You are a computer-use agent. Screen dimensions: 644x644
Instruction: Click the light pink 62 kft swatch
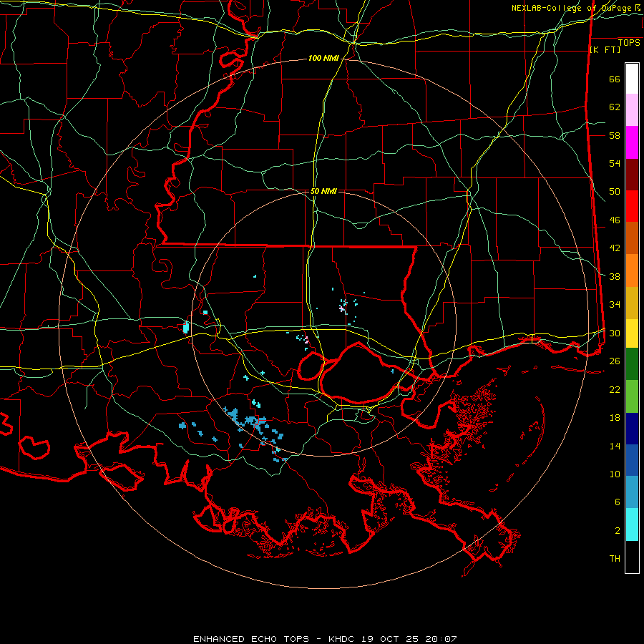pyautogui.click(x=632, y=110)
